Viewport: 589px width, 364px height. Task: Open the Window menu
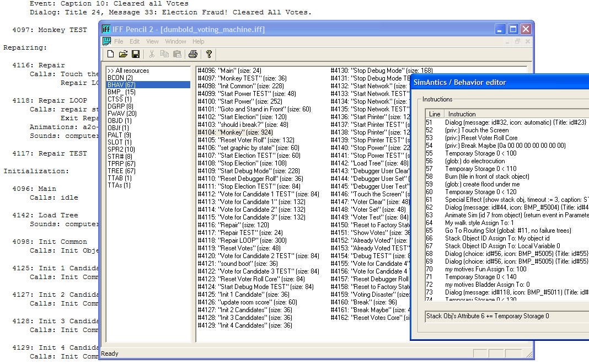click(175, 41)
